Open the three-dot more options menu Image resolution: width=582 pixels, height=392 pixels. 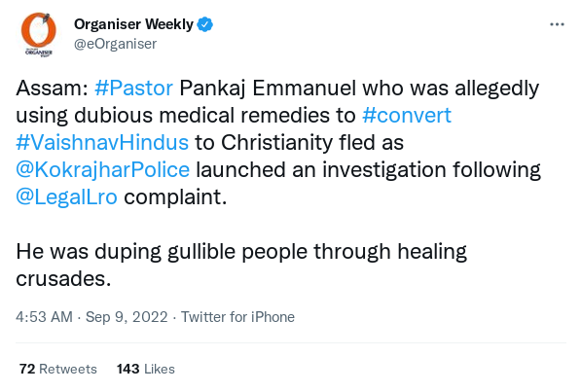pyautogui.click(x=557, y=24)
